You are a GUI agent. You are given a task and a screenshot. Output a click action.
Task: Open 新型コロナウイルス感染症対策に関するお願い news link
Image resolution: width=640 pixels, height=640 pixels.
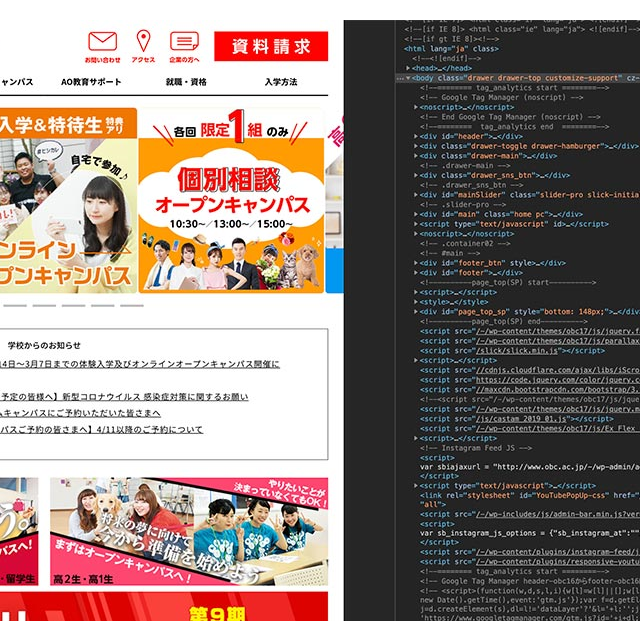click(x=124, y=397)
